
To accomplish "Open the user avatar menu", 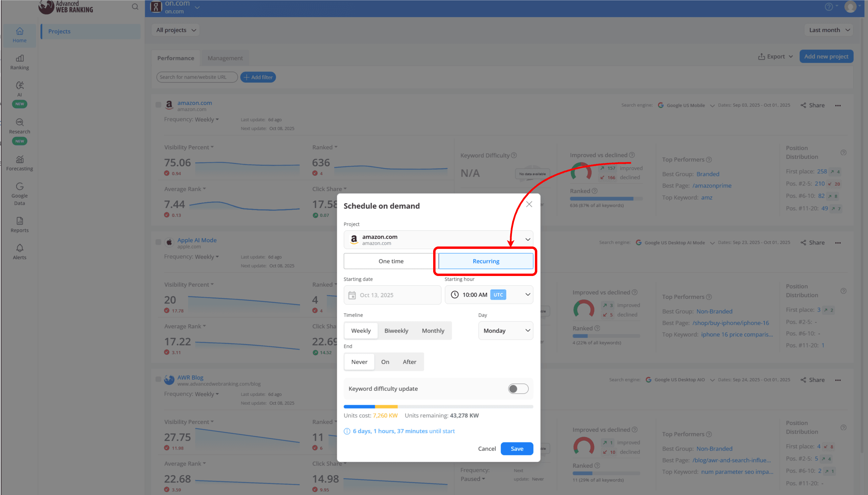I will click(x=850, y=6).
